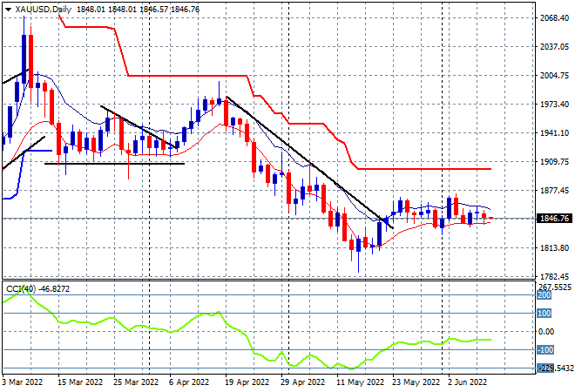
Task: Select the current price label 1846.76
Action: (x=554, y=219)
